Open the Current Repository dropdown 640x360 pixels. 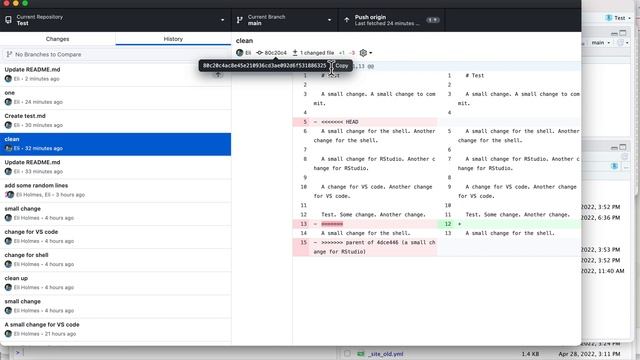pos(116,20)
